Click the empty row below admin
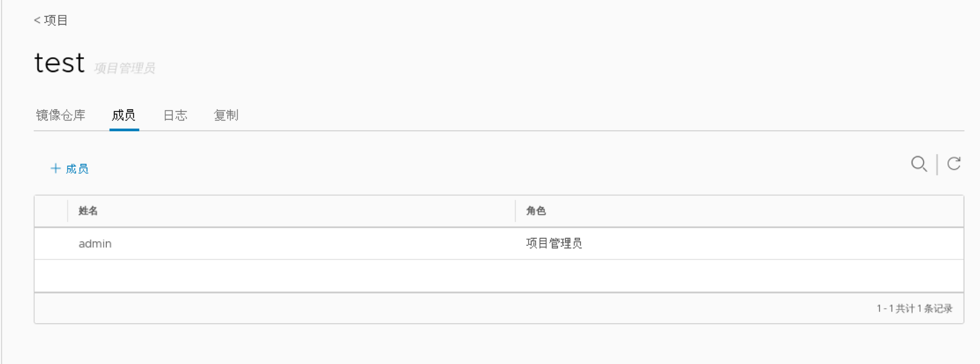This screenshot has width=980, height=364. coord(498,276)
